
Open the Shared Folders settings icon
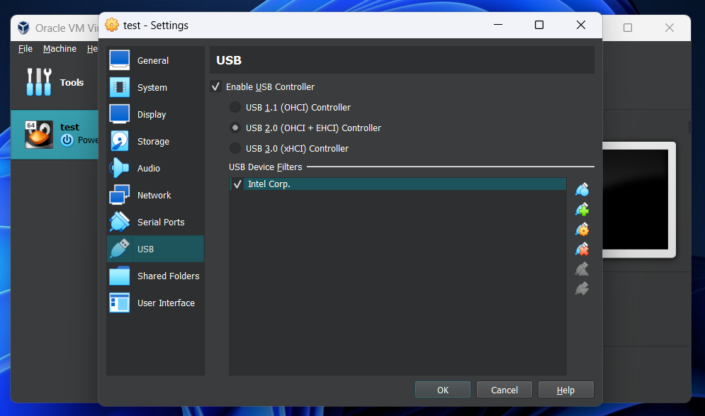120,276
